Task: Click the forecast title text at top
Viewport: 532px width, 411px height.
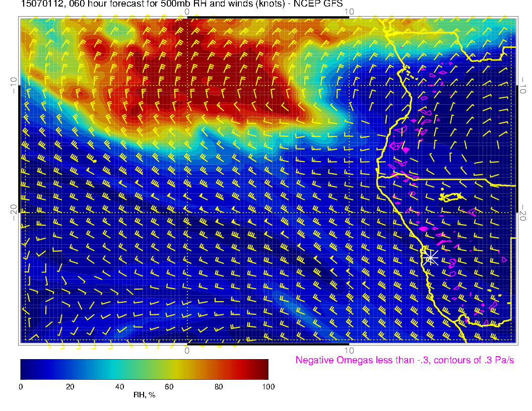Action: tap(182, 4)
